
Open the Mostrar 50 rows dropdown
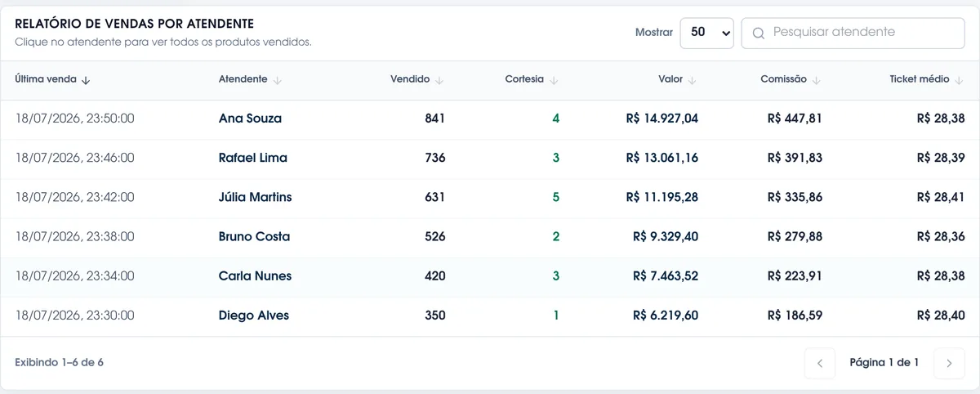(707, 33)
